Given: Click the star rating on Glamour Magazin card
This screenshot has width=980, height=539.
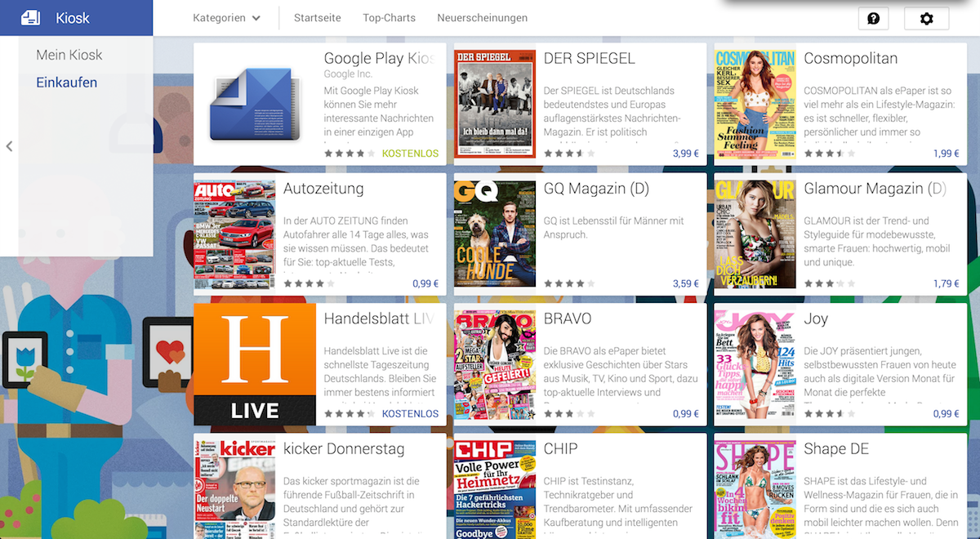Looking at the screenshot, I should coord(830,283).
